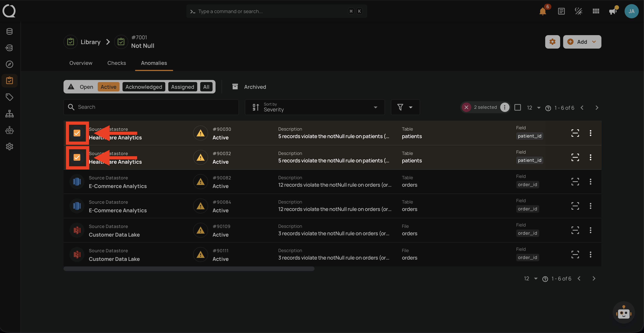Select the #90109 Customer Data Lake row icon
Image resolution: width=644 pixels, height=333 pixels.
[77, 230]
